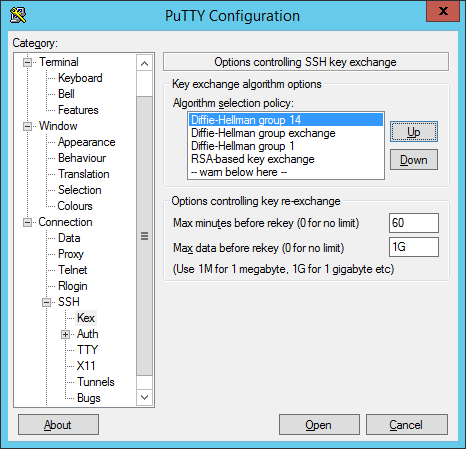Click the About button
The width and height of the screenshot is (466, 449).
(58, 425)
